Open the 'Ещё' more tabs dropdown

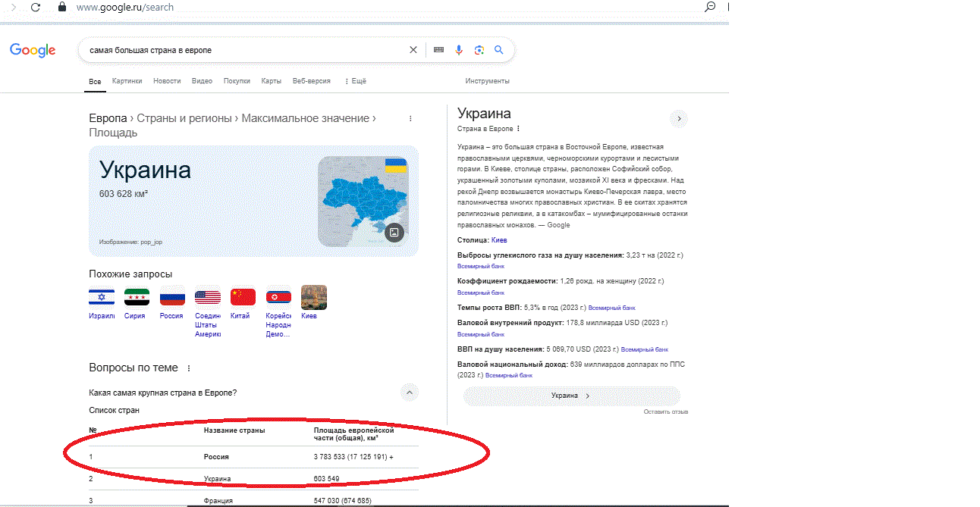(355, 81)
